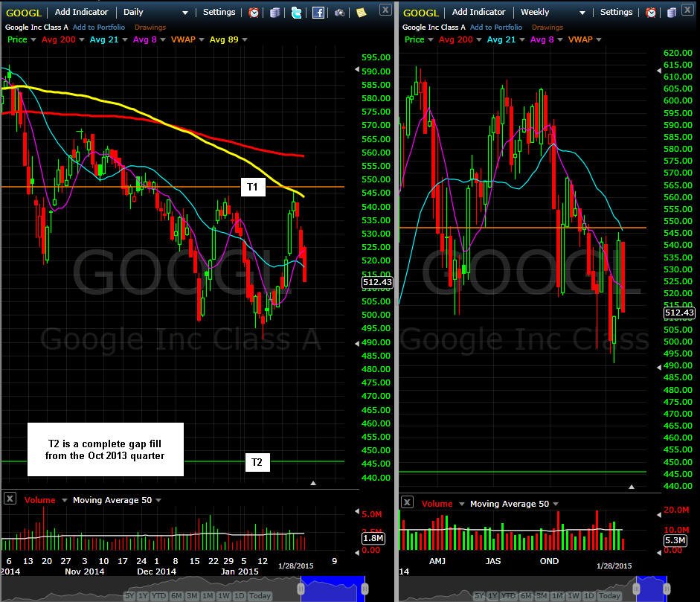Grab the right range slider handle on Daily navigator
700x602 pixels.
(x=365, y=589)
